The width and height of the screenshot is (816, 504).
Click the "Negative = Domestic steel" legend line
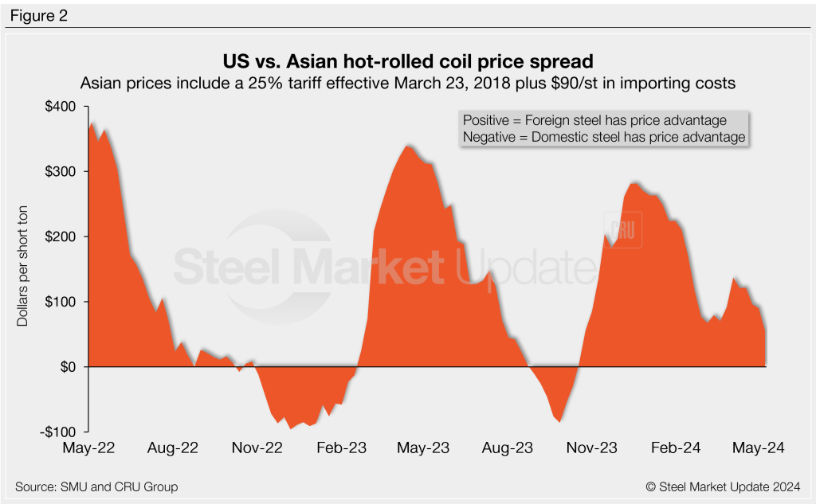(x=603, y=137)
